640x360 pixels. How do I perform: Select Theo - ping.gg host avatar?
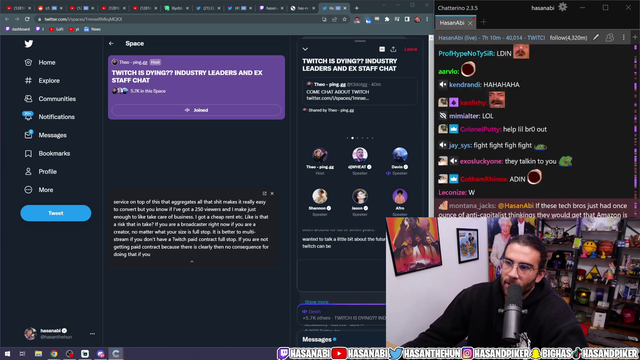click(320, 155)
